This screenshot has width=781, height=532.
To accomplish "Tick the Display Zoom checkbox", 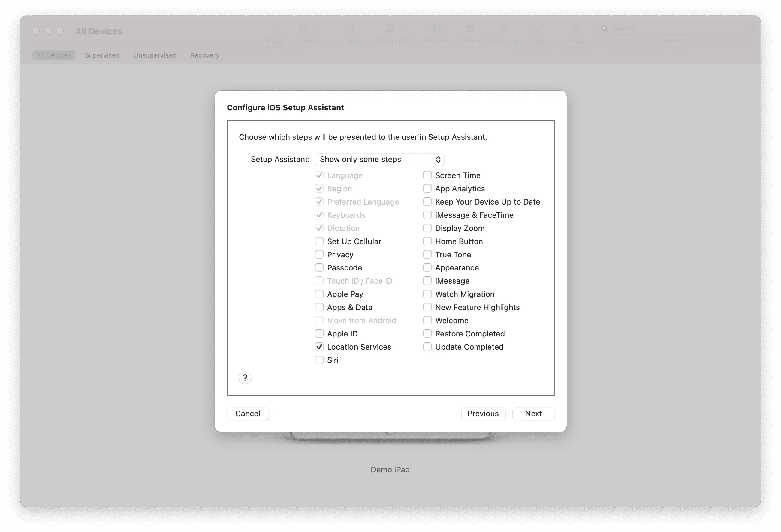I will (x=427, y=228).
